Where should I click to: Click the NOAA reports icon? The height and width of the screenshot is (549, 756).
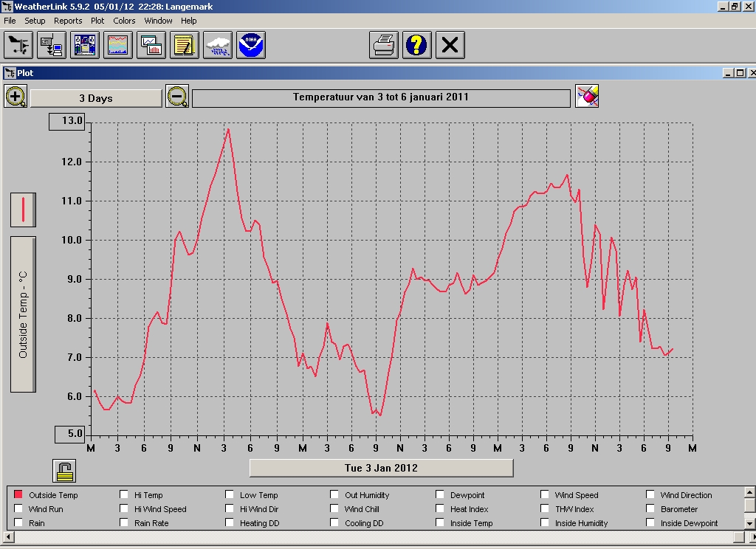pos(251,45)
